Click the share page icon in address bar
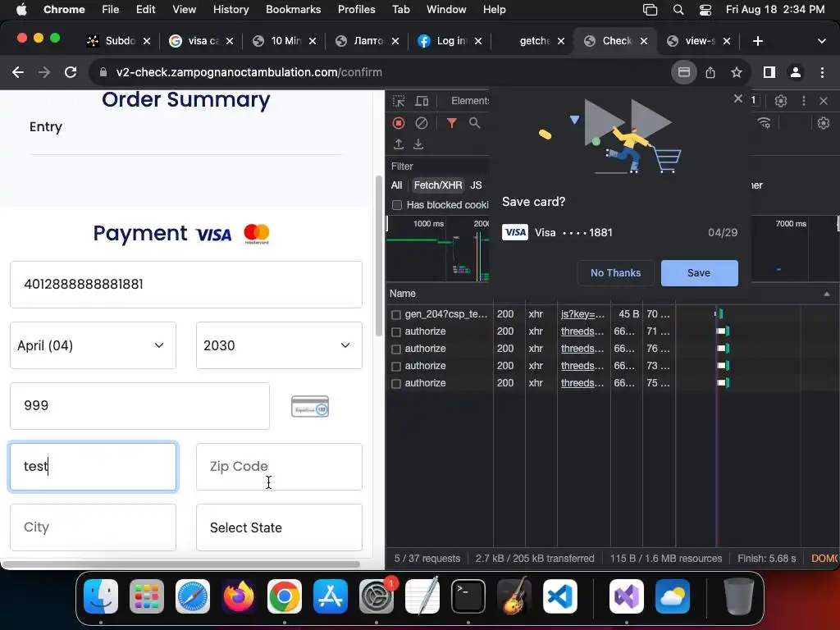This screenshot has width=840, height=630. tap(710, 72)
